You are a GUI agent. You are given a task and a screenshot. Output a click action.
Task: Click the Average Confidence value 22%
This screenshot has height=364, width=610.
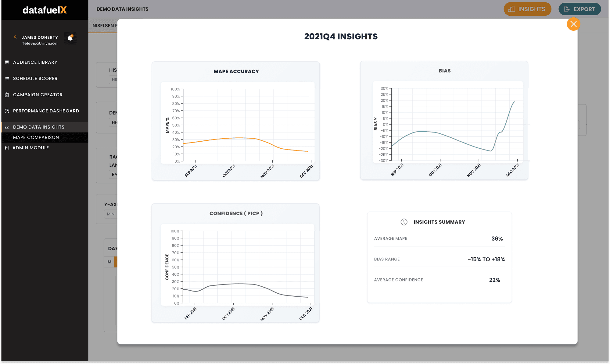494,280
